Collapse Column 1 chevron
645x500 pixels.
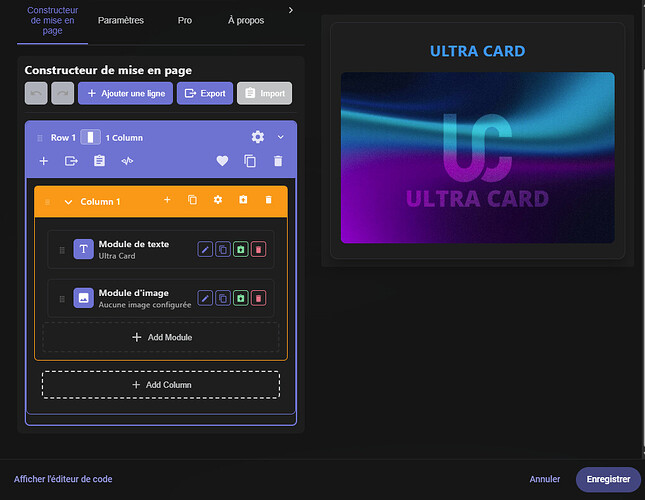69,202
